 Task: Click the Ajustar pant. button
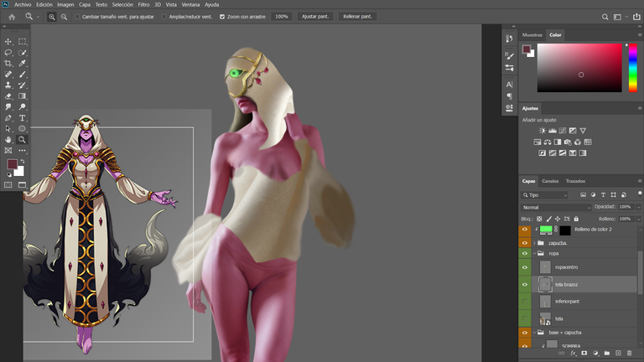coord(315,17)
